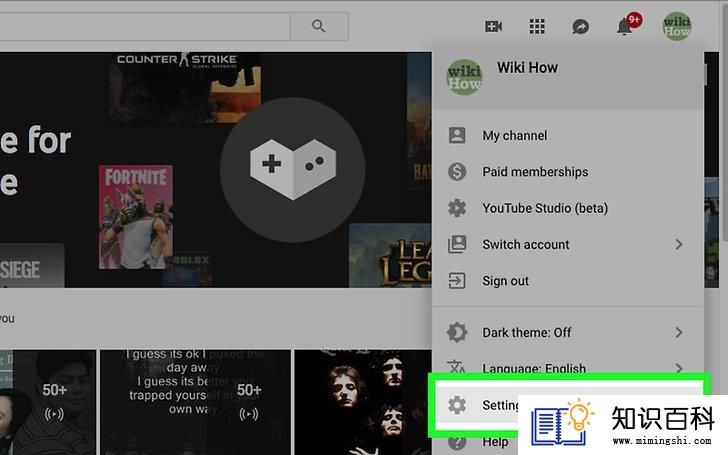
Task: Click inside the search input field
Action: 145,26
